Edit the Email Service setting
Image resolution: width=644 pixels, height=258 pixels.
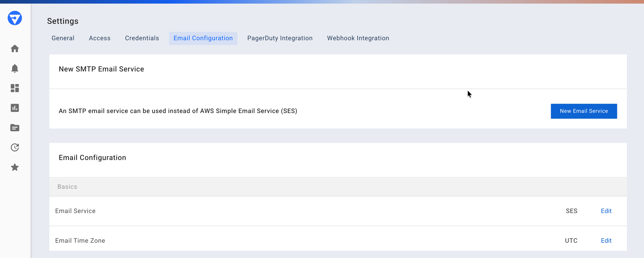click(x=606, y=211)
